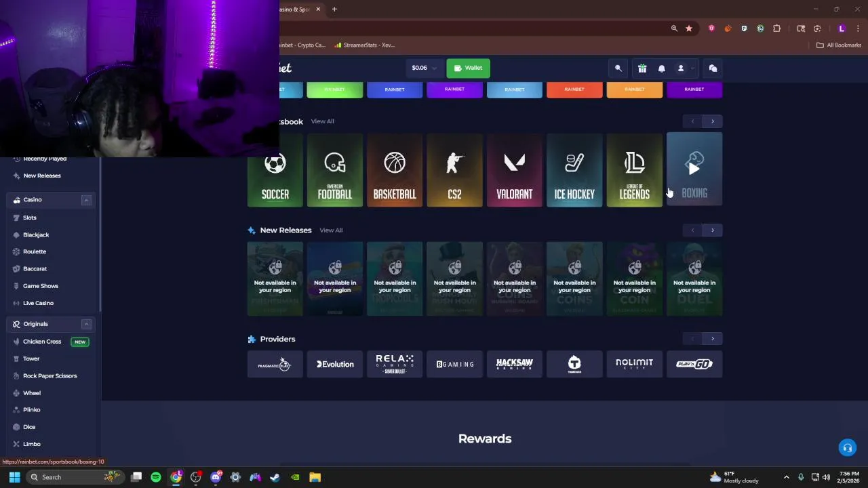Image resolution: width=868 pixels, height=488 pixels.
Task: Select the Pragmatic Play provider
Action: pos(275,364)
